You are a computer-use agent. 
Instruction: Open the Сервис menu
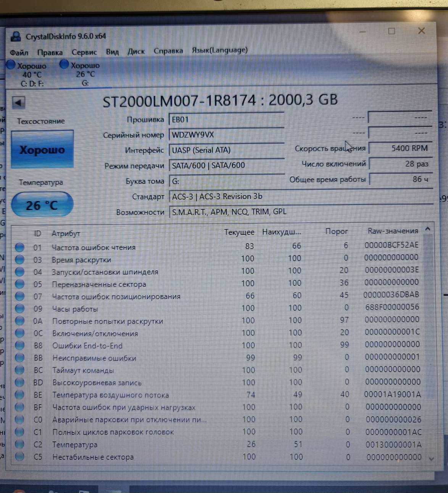click(x=84, y=52)
